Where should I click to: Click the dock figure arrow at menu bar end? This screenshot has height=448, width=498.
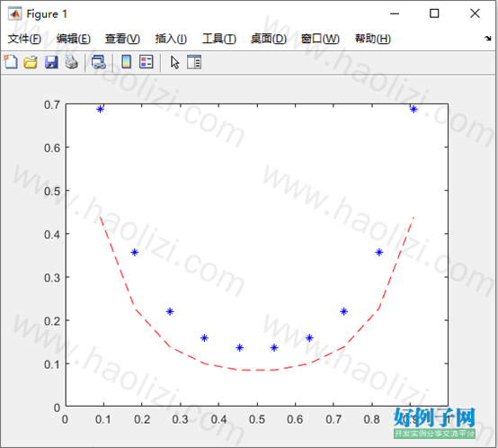[487, 39]
